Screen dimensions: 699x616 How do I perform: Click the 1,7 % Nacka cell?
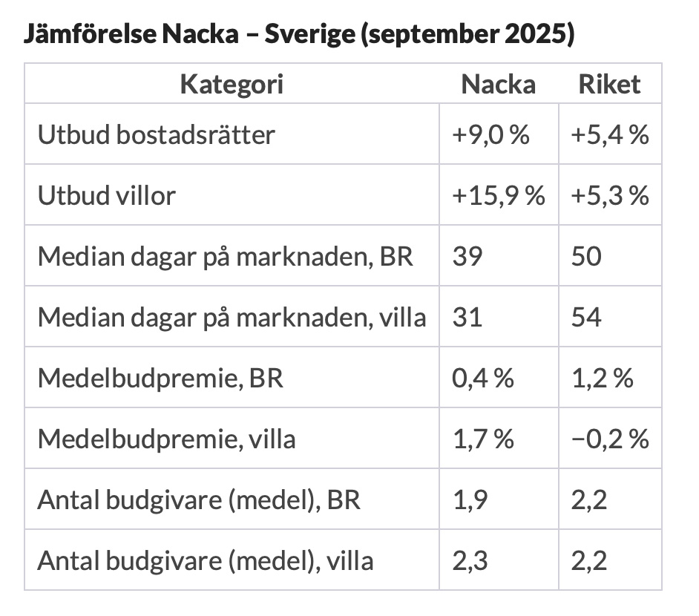[x=483, y=439]
